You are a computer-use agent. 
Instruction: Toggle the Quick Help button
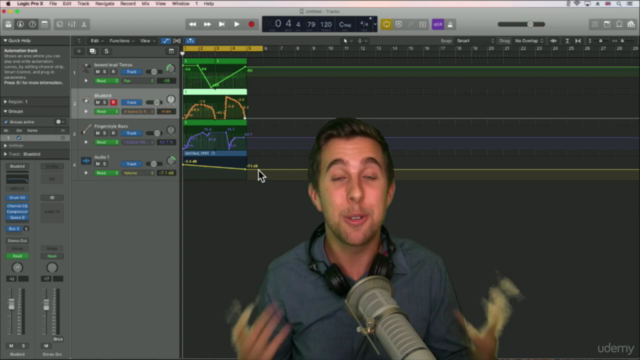(32, 24)
